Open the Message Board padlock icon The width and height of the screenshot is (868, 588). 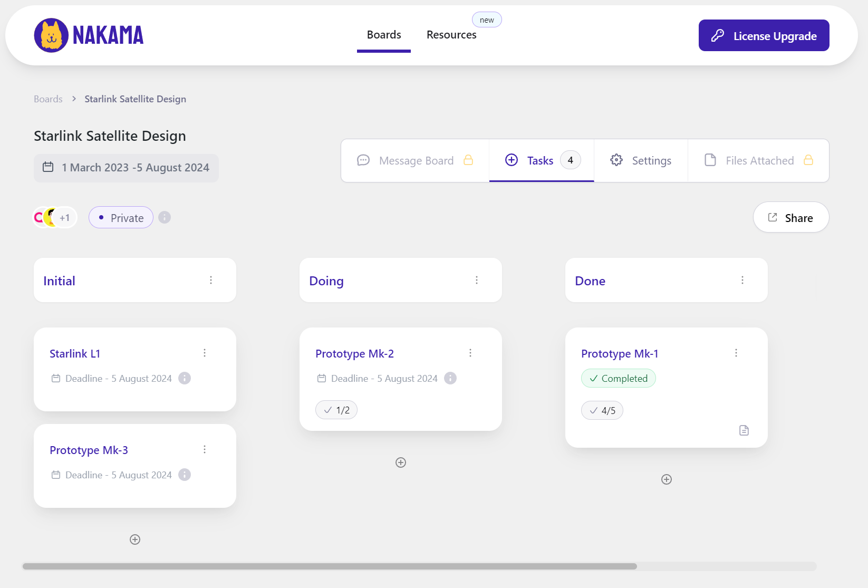point(468,160)
